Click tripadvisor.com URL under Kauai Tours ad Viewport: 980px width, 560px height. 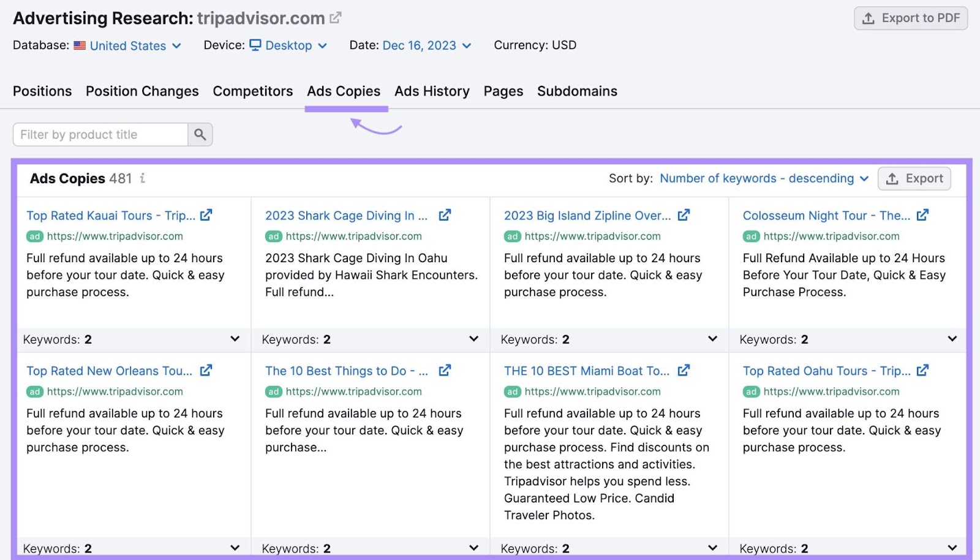pyautogui.click(x=115, y=236)
